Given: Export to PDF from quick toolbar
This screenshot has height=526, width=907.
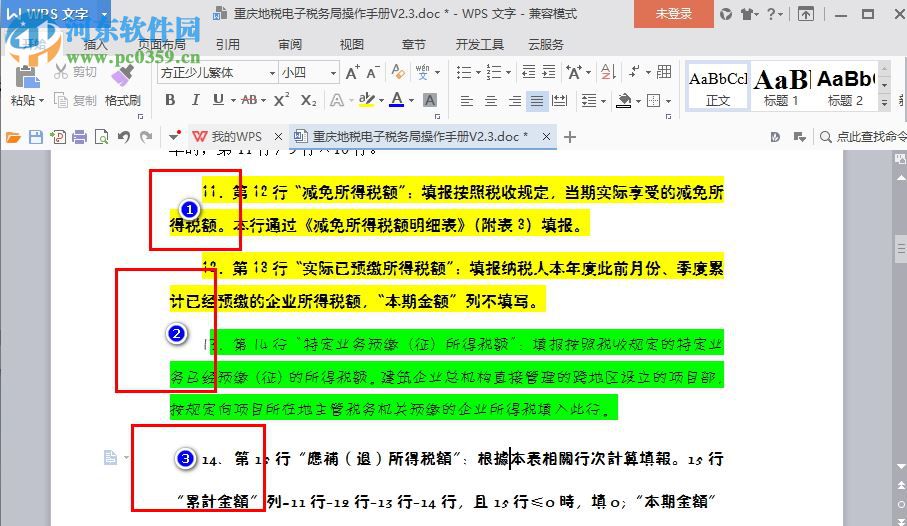Looking at the screenshot, I should 58,137.
